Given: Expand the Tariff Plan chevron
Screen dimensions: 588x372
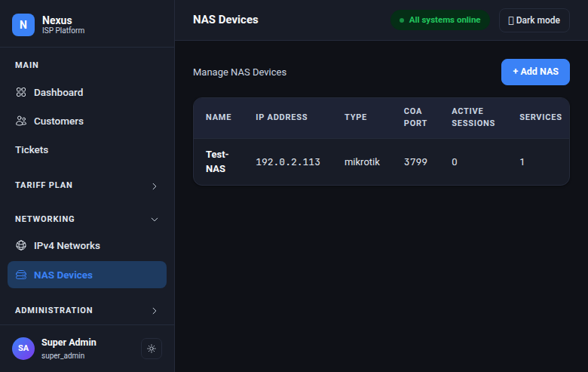Looking at the screenshot, I should (x=154, y=186).
